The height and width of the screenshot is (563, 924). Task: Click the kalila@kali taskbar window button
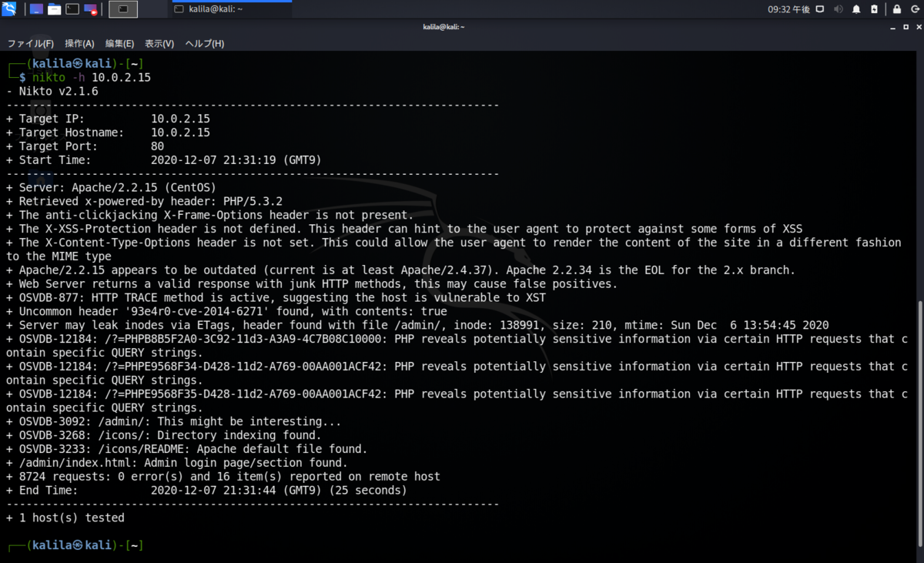(230, 9)
